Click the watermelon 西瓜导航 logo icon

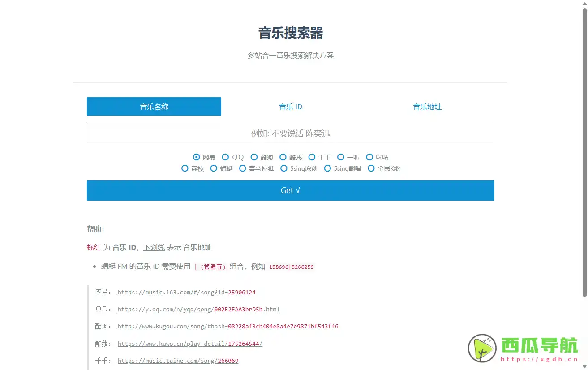[x=481, y=348]
